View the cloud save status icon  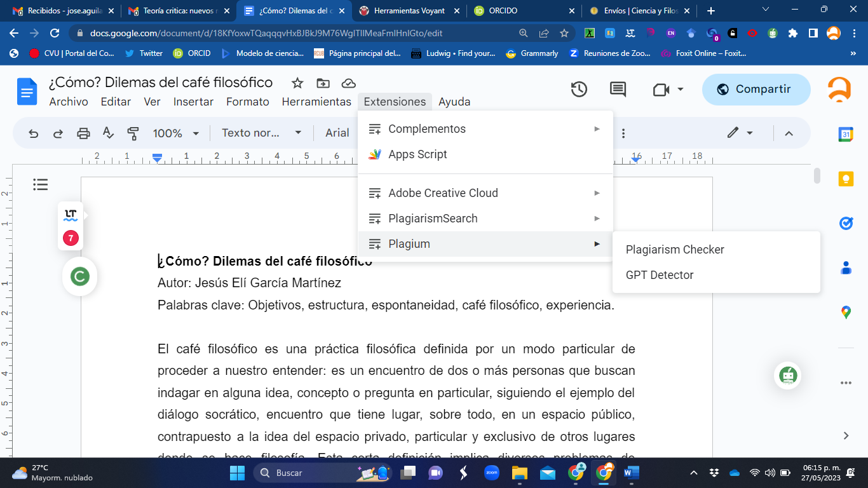(348, 83)
